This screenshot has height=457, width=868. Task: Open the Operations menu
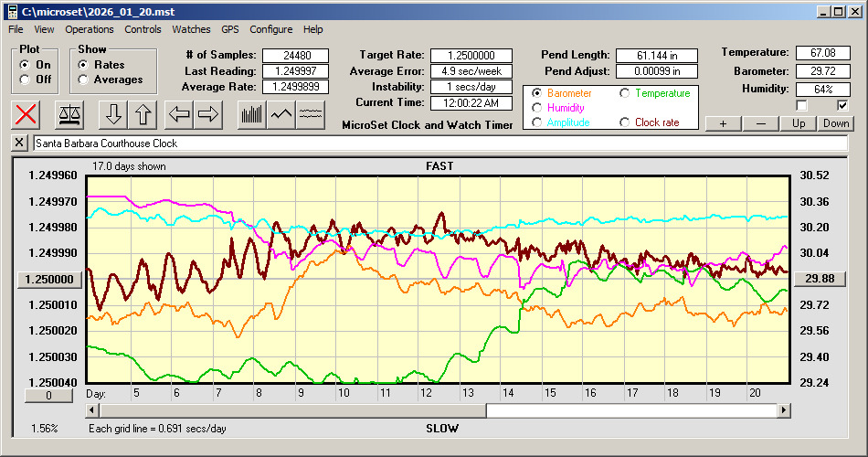(x=90, y=29)
